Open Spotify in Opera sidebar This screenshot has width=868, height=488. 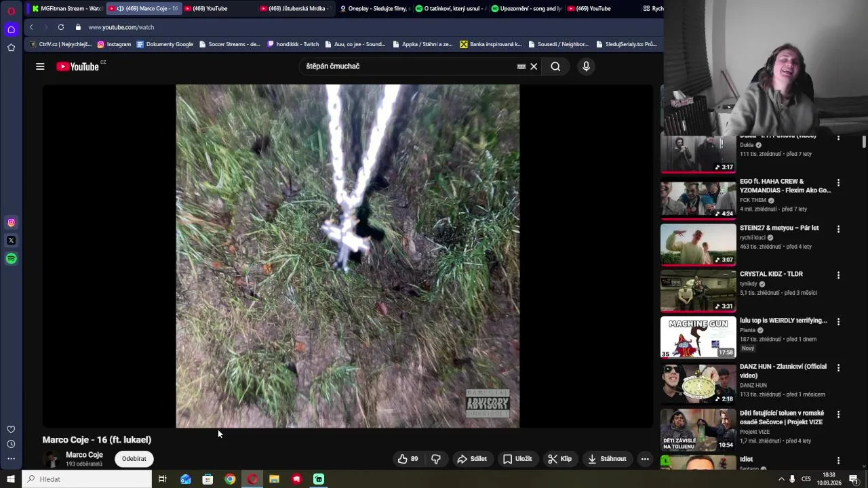pos(11,258)
